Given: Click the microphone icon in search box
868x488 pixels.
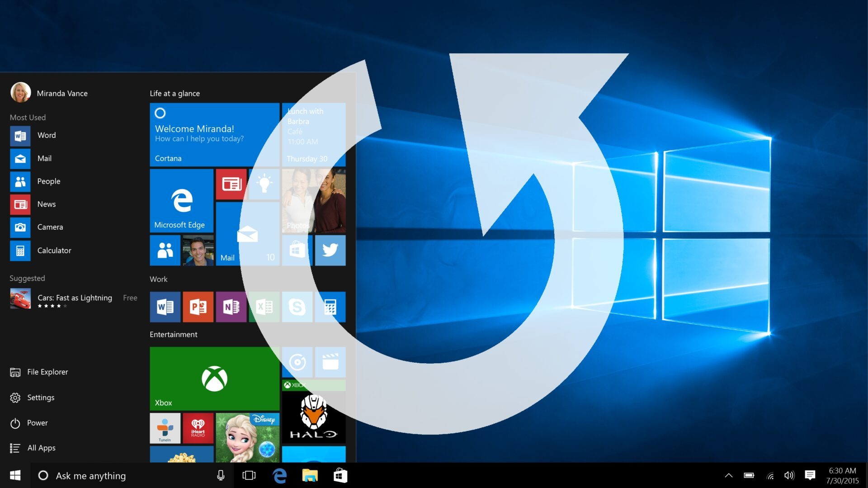Looking at the screenshot, I should point(221,475).
